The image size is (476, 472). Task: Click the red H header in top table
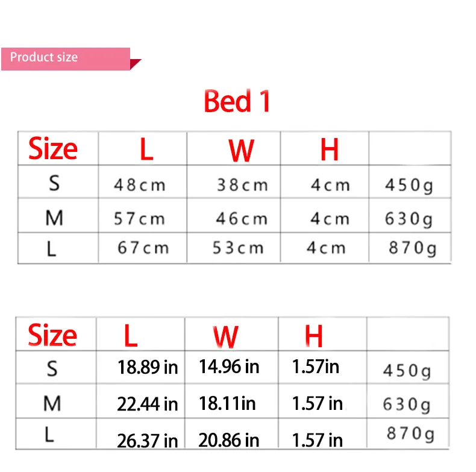(330, 149)
